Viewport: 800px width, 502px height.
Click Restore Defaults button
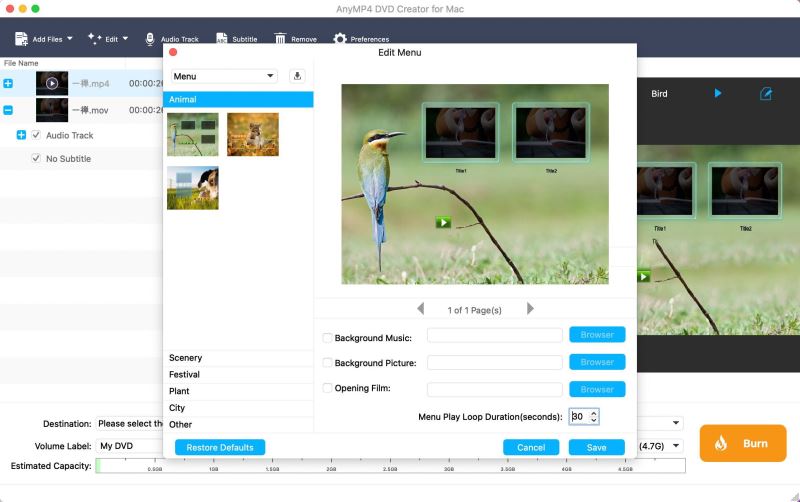coord(220,447)
